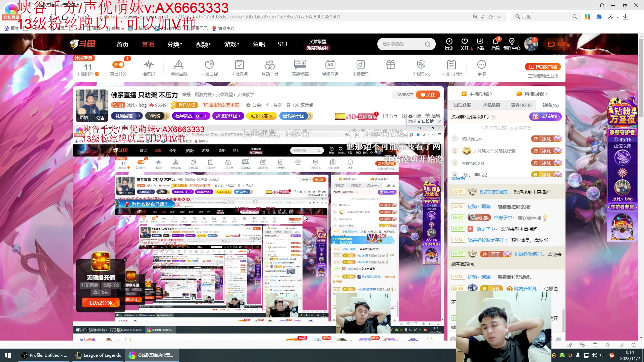
Task: Open the 扬帆启航 sailboat icon
Action: tap(179, 68)
